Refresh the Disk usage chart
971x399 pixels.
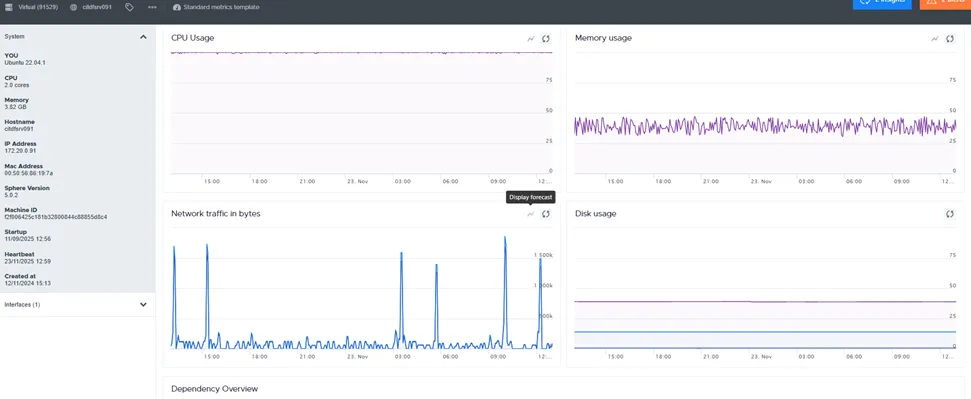(949, 214)
